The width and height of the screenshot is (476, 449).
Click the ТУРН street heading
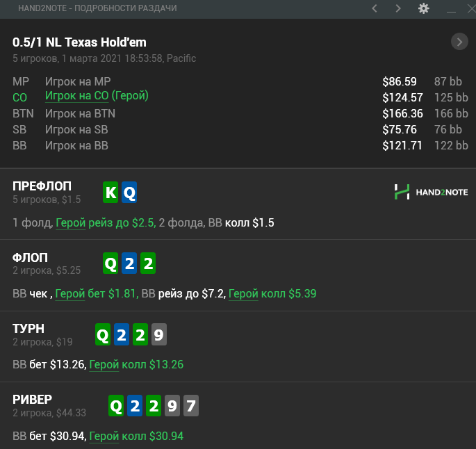click(28, 329)
